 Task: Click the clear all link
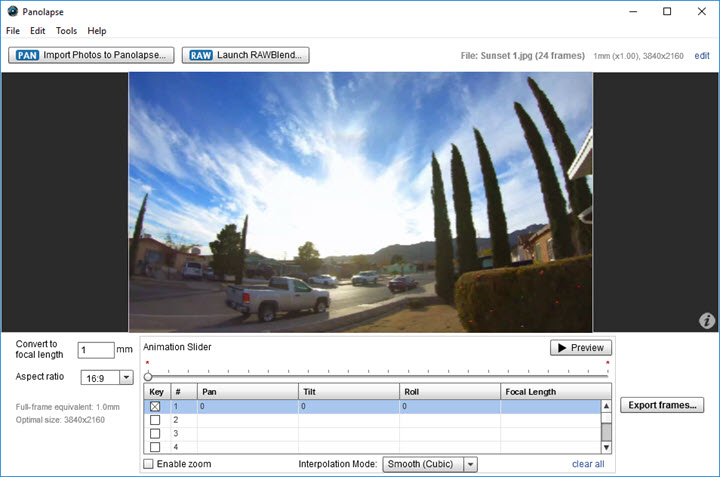[x=588, y=464]
